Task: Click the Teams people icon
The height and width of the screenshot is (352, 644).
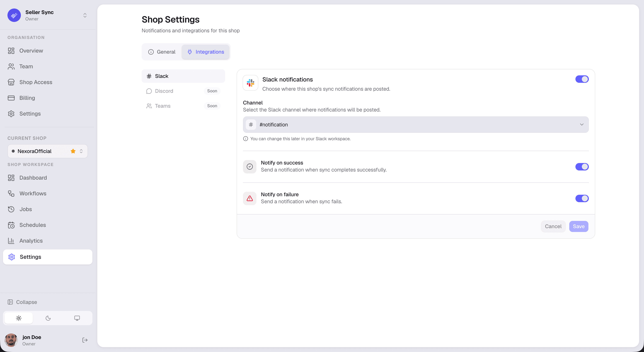Action: point(149,106)
